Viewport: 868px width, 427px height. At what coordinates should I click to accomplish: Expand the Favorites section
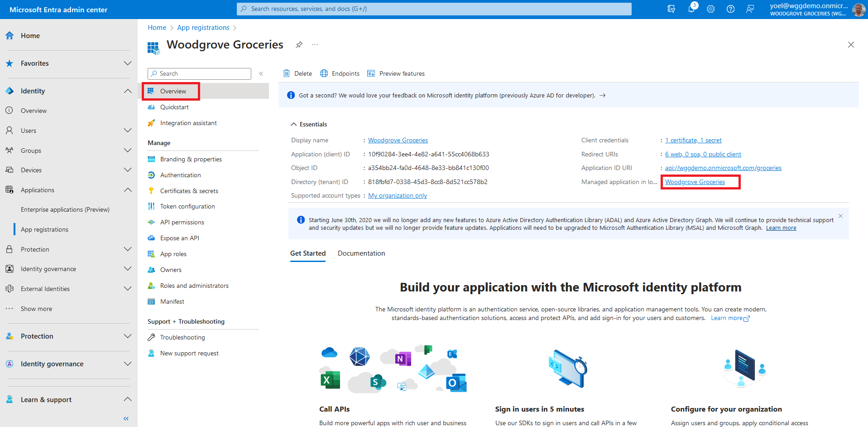coord(128,63)
